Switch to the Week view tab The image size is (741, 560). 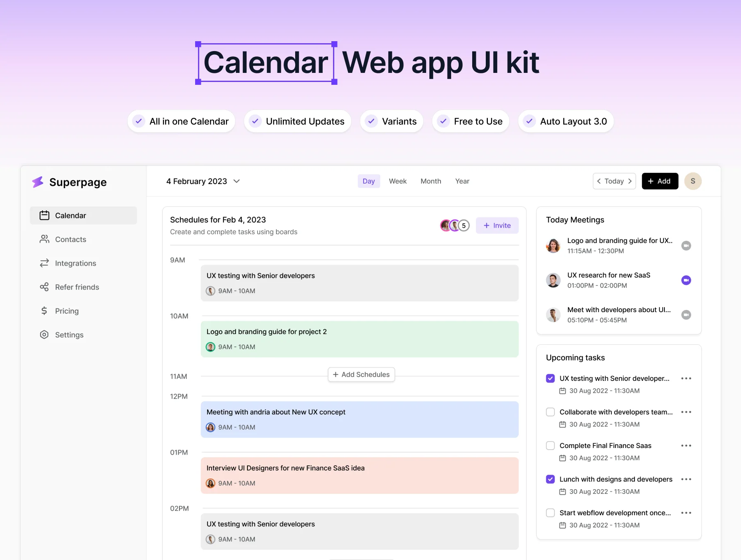click(398, 181)
